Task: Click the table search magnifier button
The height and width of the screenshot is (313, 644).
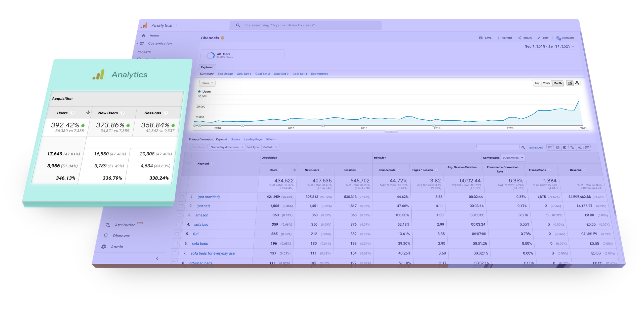Action: [523, 147]
